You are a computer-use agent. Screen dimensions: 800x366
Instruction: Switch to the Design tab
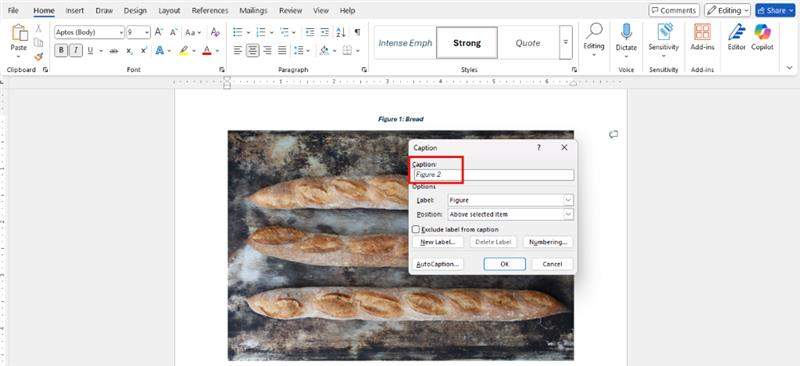[x=135, y=10]
